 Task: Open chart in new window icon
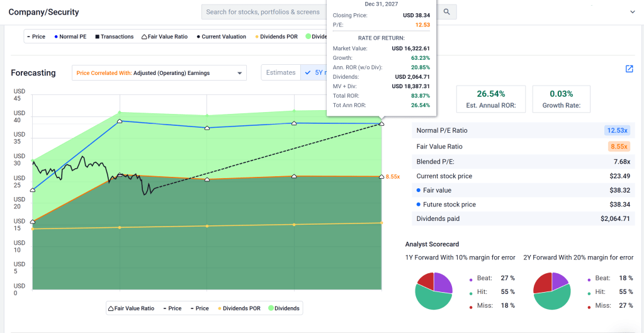click(629, 69)
